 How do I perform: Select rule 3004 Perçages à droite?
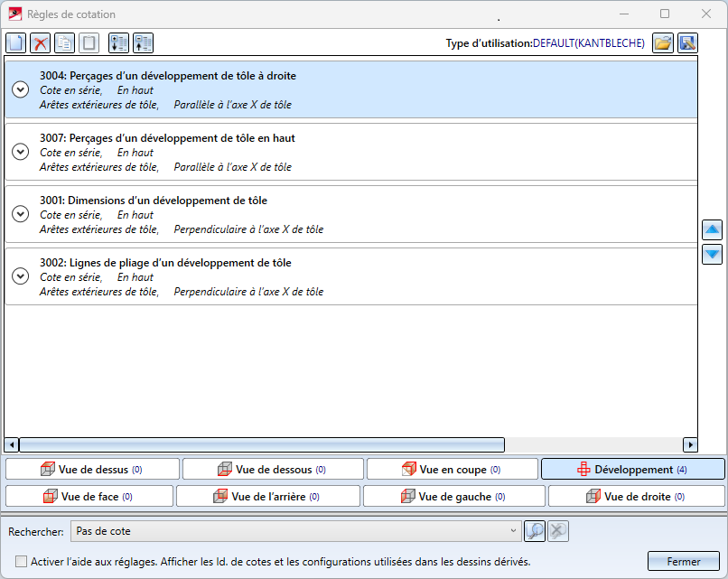[351, 89]
